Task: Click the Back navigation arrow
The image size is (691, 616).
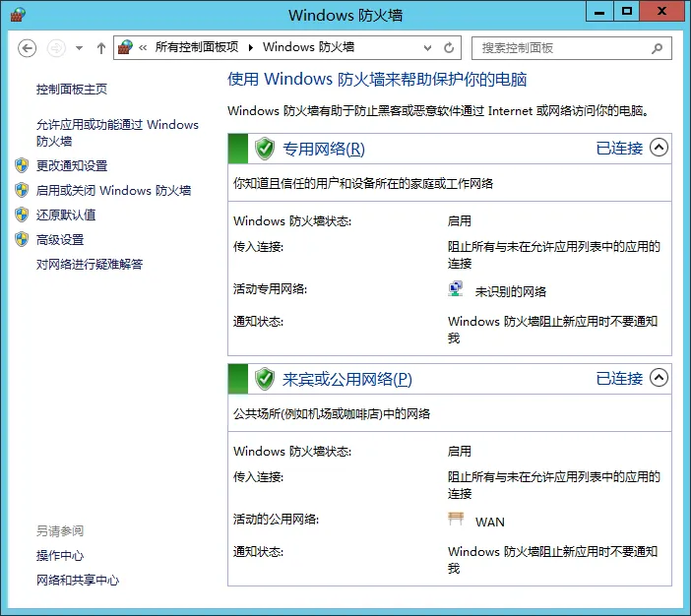Action: [x=27, y=48]
